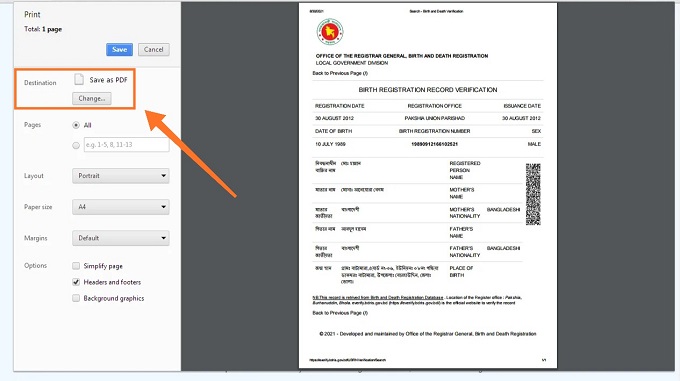The height and width of the screenshot is (381, 680).
Task: Open the Paper size A4 dropdown
Action: point(121,207)
